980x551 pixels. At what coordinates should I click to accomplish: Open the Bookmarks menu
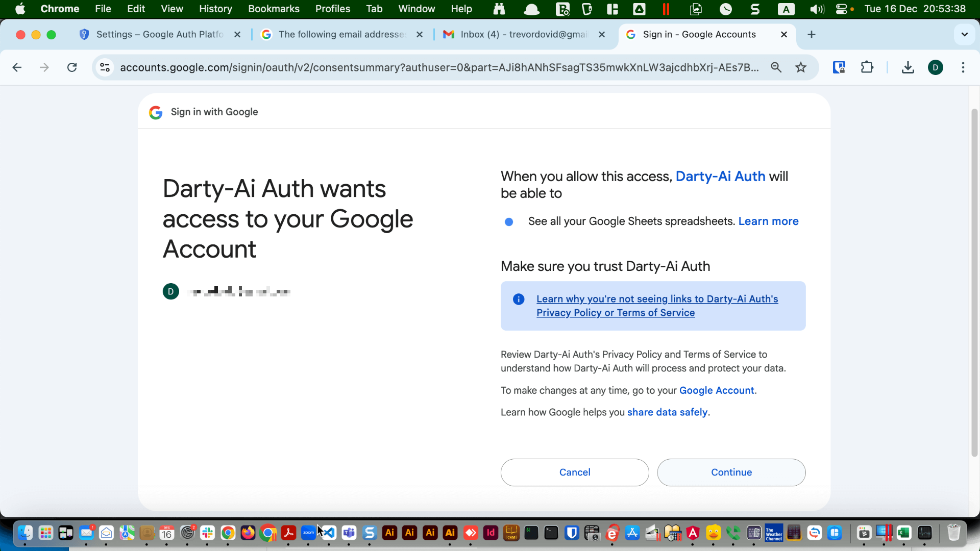274,9
